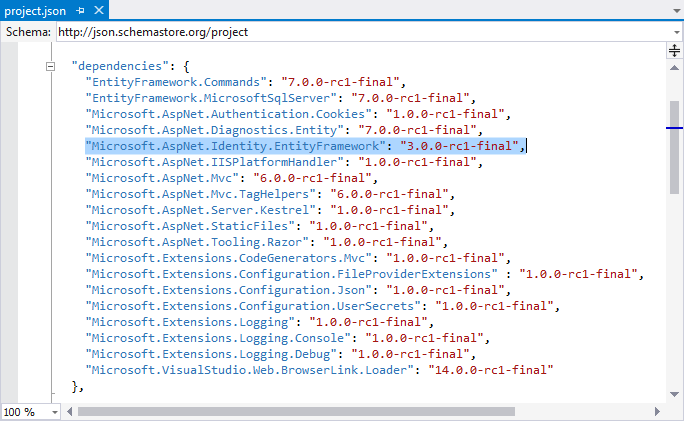Click "Microsoft.VisualStudio.Web.BrowserLink.Loader" key
This screenshot has height=421, width=684.
(250, 370)
